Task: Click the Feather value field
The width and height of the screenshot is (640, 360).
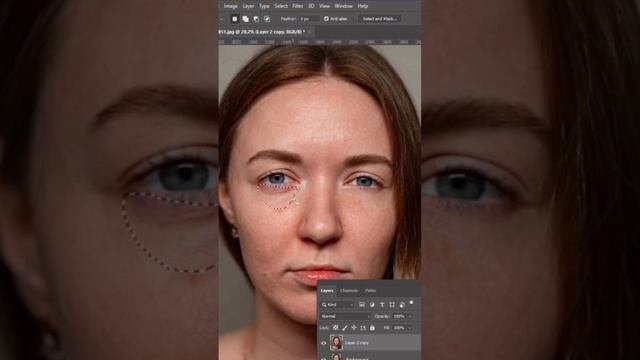Action: 309,19
